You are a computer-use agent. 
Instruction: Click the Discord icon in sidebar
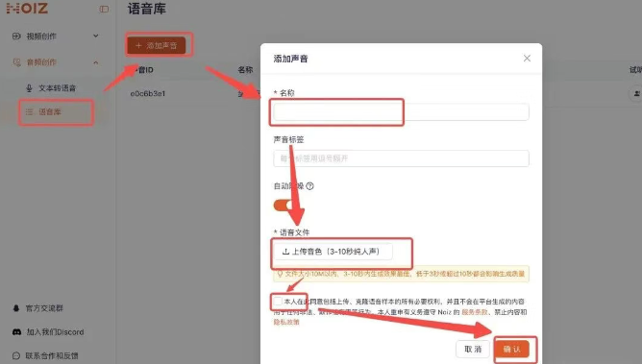coord(16,332)
